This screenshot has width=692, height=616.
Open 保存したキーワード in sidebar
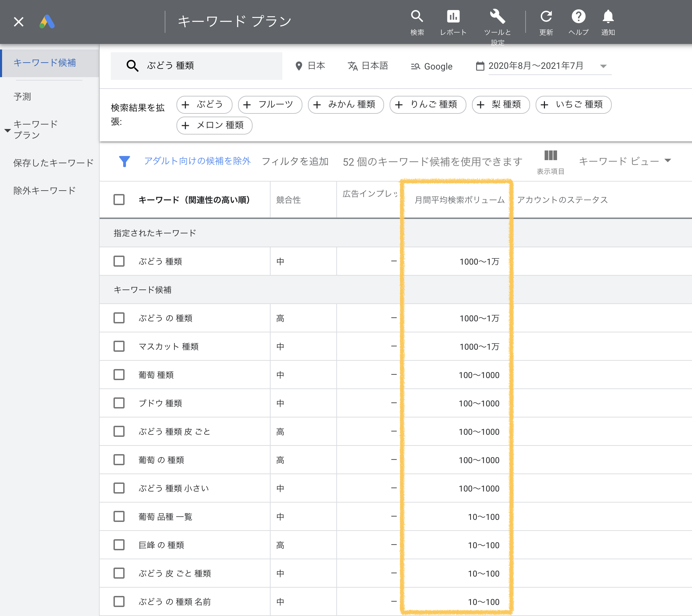click(54, 163)
